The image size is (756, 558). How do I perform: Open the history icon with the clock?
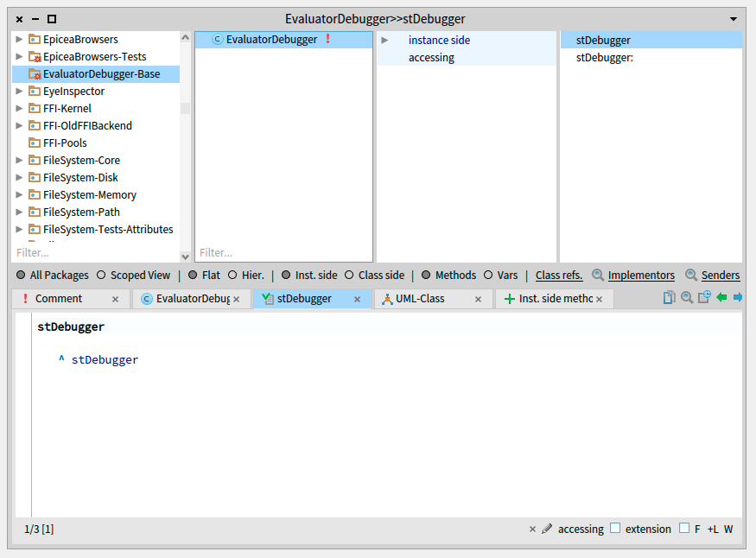[704, 298]
